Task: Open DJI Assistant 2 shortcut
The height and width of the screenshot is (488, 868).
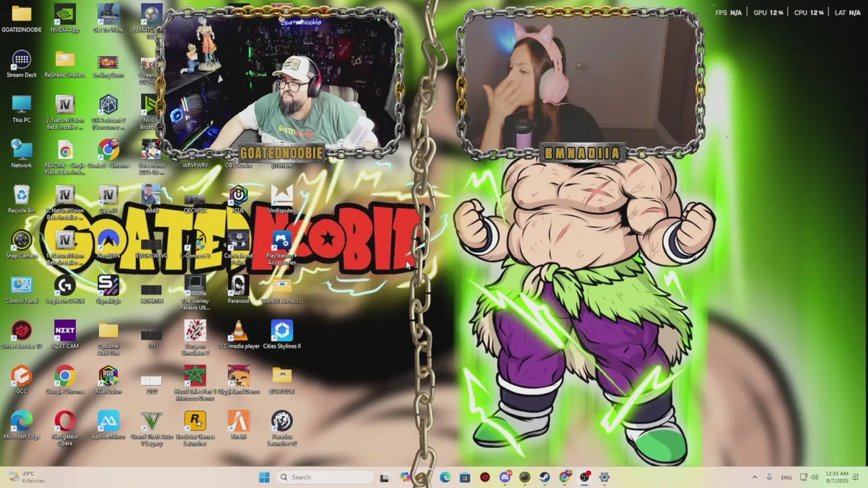Action: [108, 112]
